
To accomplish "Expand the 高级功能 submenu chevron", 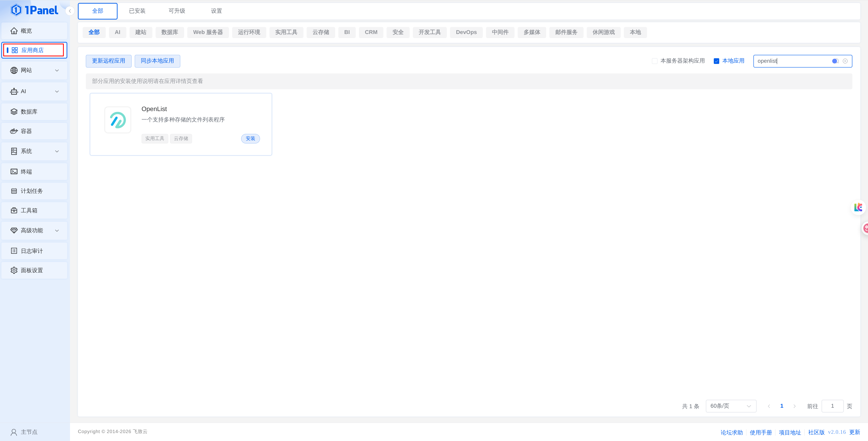I will click(57, 231).
